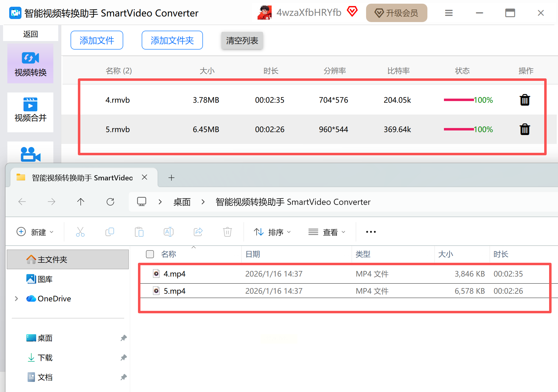Screen dimensions: 558x392
Task: Click the user avatar picture
Action: pyautogui.click(x=265, y=13)
